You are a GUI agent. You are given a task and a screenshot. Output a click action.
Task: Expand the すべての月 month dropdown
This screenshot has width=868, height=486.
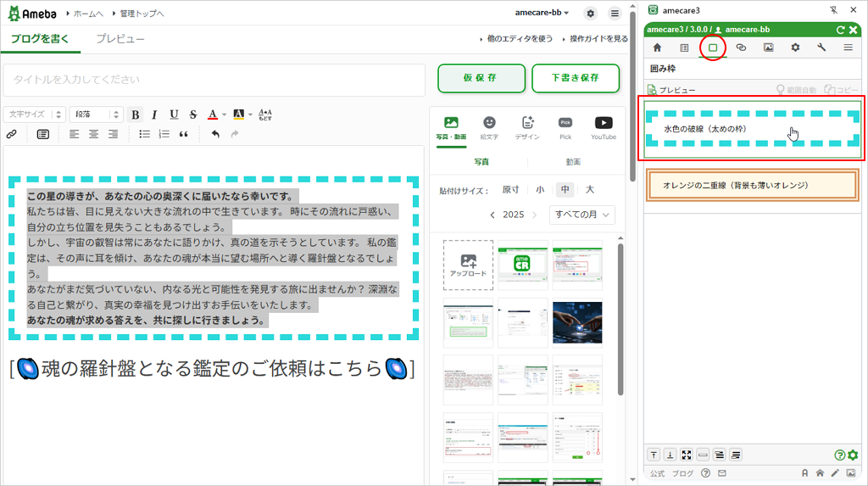click(581, 215)
